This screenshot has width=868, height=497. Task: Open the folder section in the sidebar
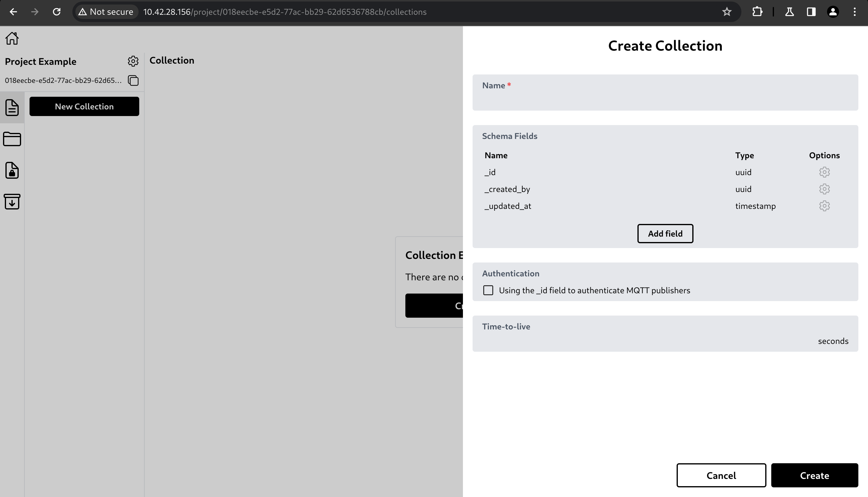pyautogui.click(x=12, y=139)
